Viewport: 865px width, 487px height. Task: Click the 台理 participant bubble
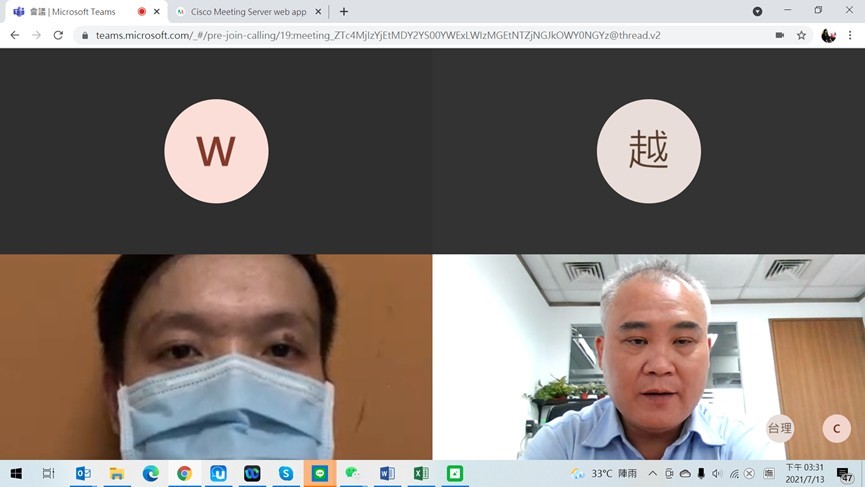(x=780, y=429)
